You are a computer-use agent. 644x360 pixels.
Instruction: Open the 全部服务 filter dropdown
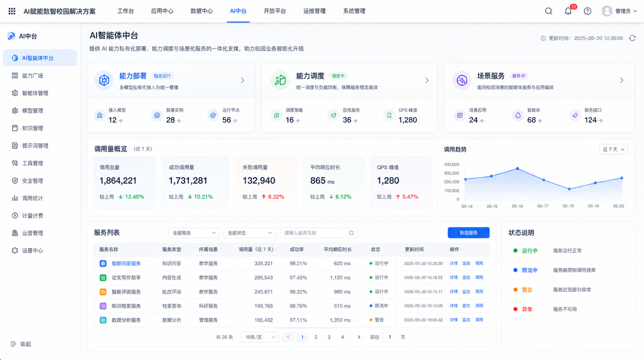click(194, 233)
